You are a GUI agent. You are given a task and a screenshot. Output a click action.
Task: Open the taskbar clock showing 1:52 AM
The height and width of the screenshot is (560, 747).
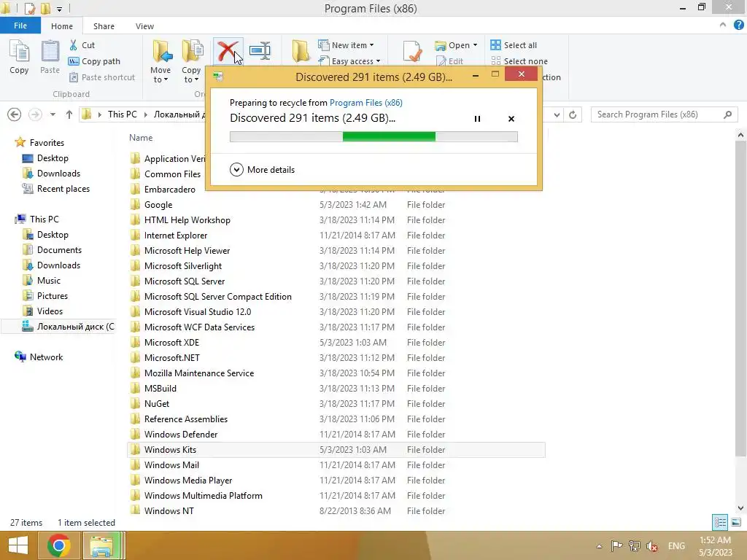715,545
